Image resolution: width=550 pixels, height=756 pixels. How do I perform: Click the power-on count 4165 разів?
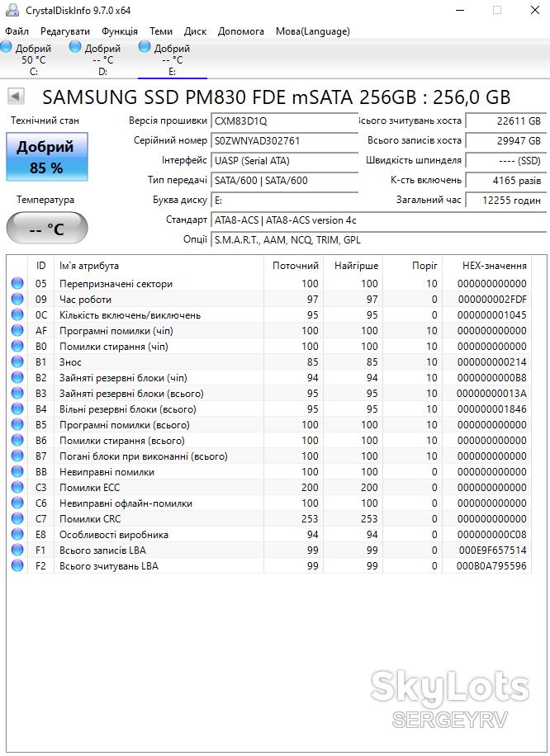coord(505,180)
